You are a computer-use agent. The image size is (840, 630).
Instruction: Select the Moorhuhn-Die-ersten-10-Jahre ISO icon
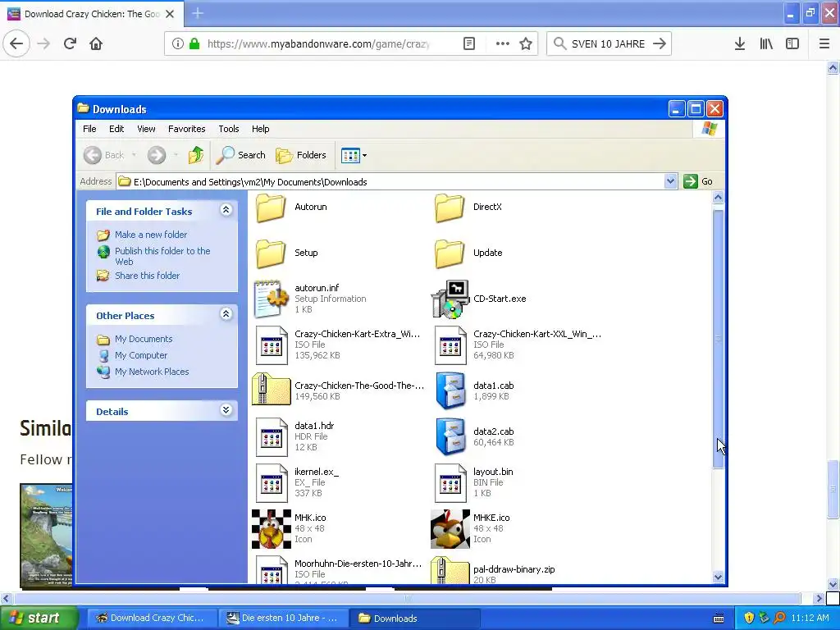[271, 569]
